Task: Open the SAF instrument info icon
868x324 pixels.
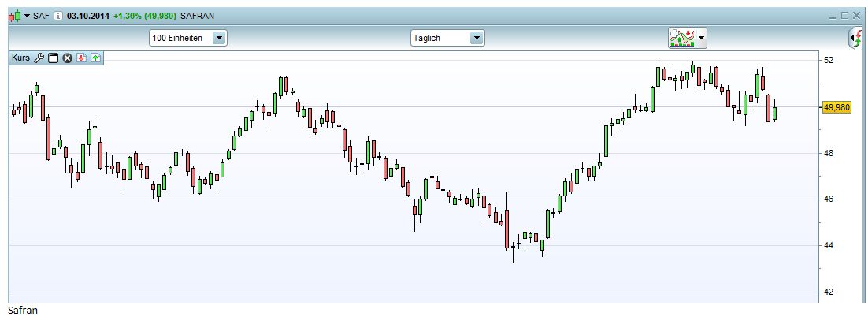Action: coord(58,16)
